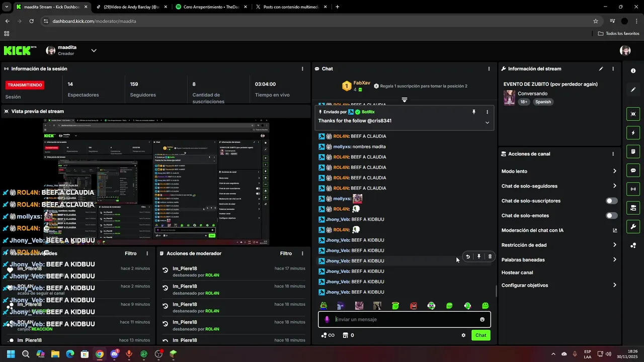Screen dimensions: 644x362
Task: Open chat settings gear icon
Action: point(463,335)
